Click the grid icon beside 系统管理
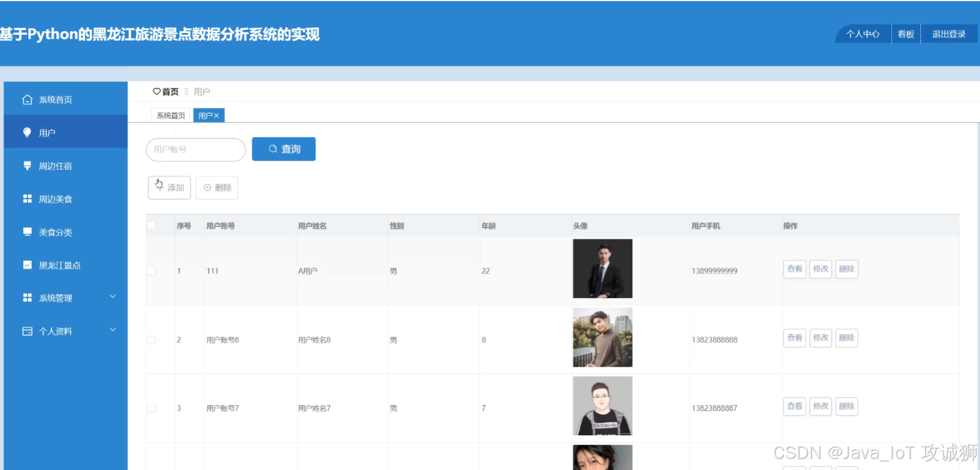 tap(27, 298)
